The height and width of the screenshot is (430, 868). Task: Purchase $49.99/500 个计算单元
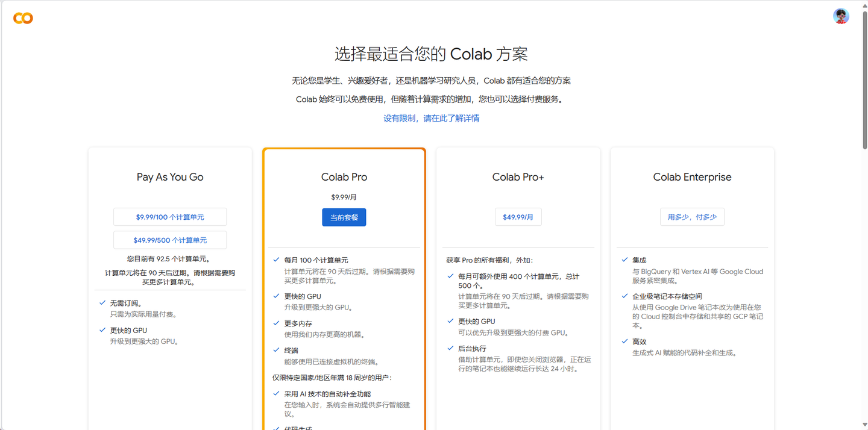coord(170,240)
